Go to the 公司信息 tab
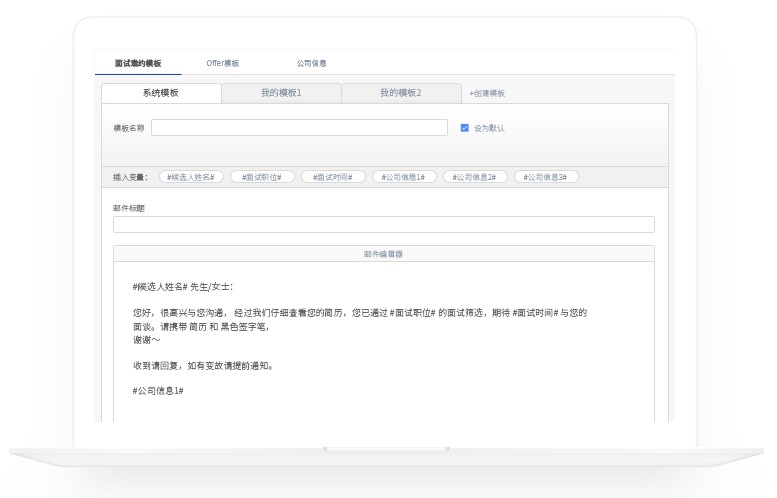This screenshot has width=777, height=498. click(x=311, y=63)
